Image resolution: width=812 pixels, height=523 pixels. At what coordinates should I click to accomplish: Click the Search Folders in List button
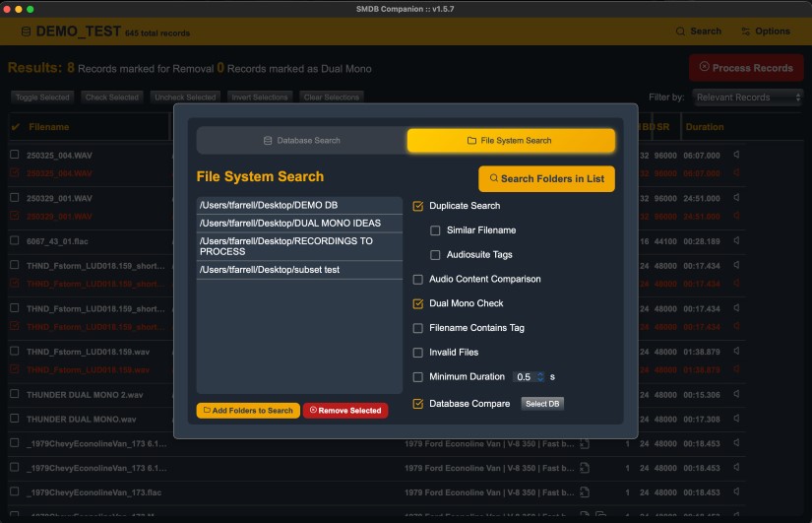[546, 178]
